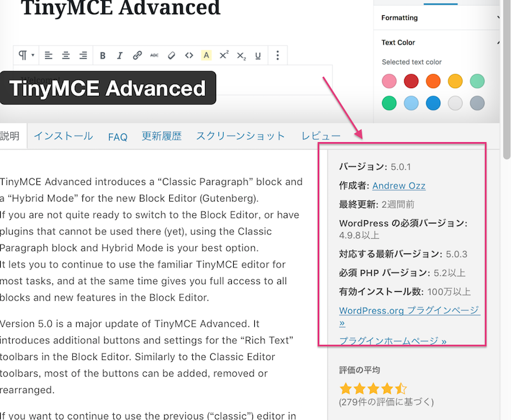Align text left in the editor toolbar
Viewport: 511px width, 420px height.
pyautogui.click(x=49, y=56)
